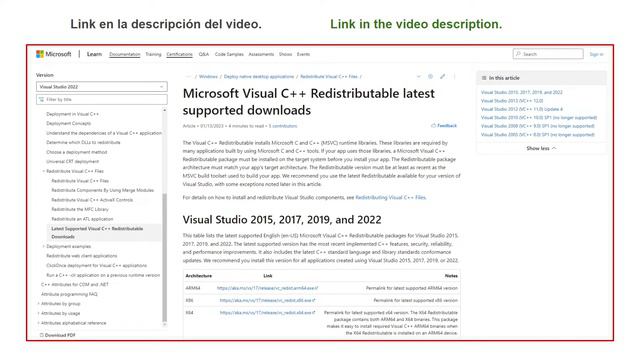The height and width of the screenshot is (360, 640).
Task: Open ClickOnce deployment for Visual C++ applications
Action: (96, 265)
